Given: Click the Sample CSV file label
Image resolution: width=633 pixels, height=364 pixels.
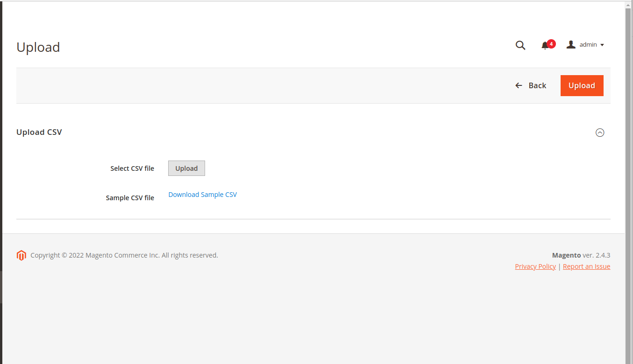Looking at the screenshot, I should tap(130, 198).
